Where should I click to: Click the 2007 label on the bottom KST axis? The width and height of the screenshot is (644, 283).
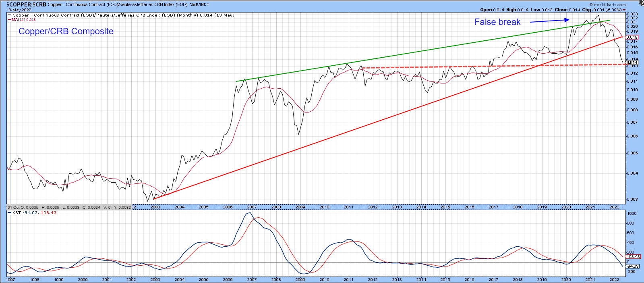(x=252, y=279)
